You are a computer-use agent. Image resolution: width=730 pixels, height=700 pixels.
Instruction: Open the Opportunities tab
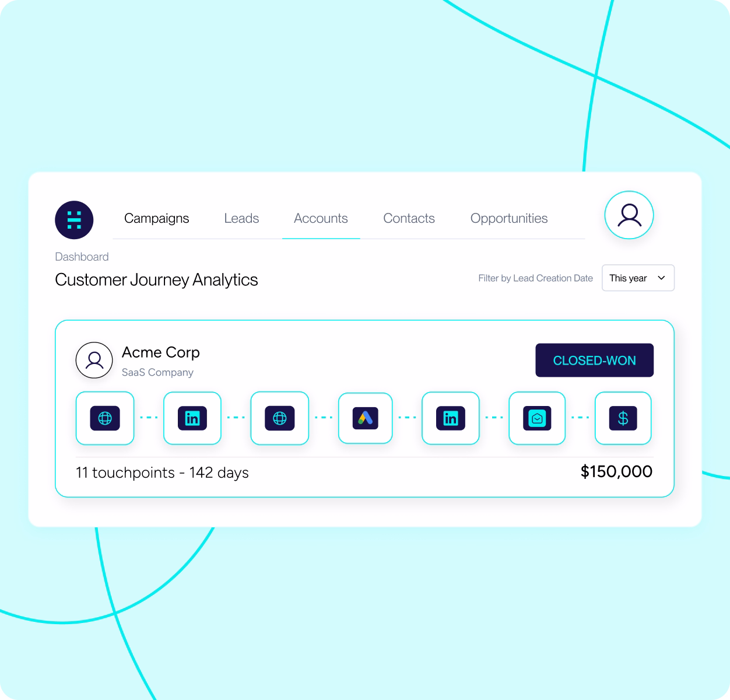(x=509, y=219)
